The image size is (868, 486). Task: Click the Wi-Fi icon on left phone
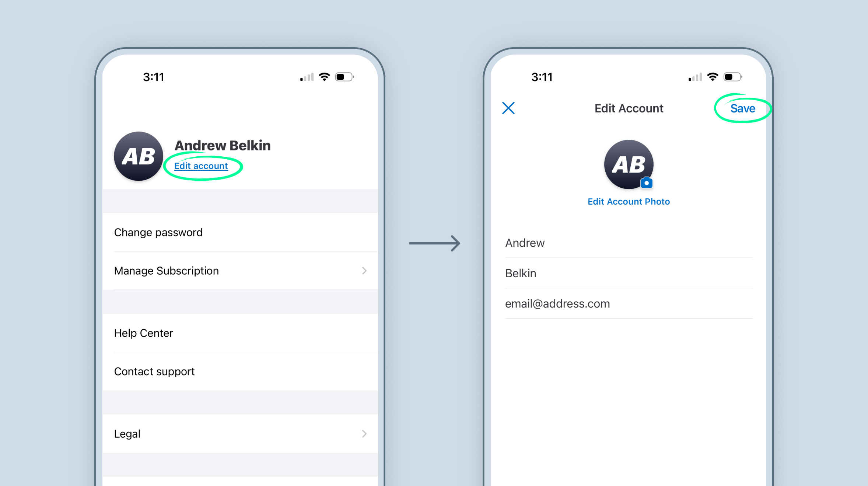(x=324, y=77)
